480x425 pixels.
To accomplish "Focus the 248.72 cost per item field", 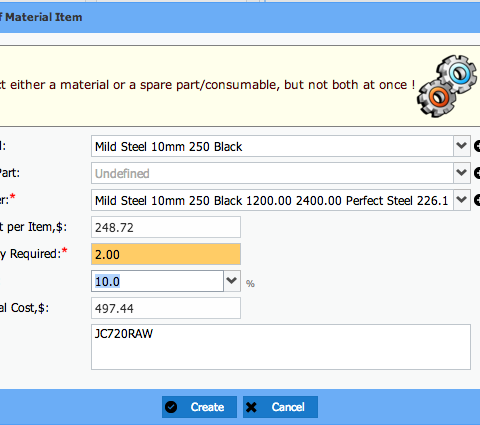I will 166,227.
